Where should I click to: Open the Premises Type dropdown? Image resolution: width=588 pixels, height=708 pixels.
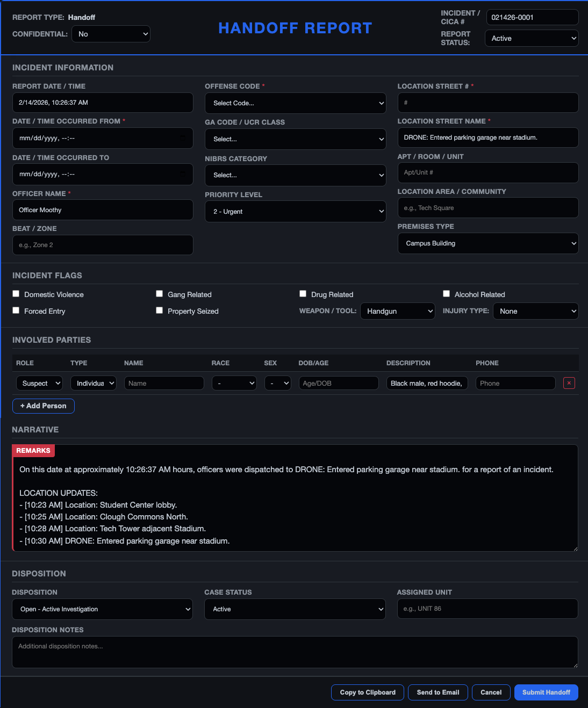(x=487, y=243)
